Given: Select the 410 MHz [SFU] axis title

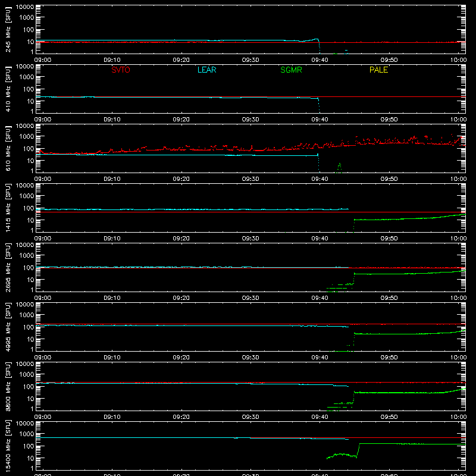Looking at the screenshot, I should 8,89.
